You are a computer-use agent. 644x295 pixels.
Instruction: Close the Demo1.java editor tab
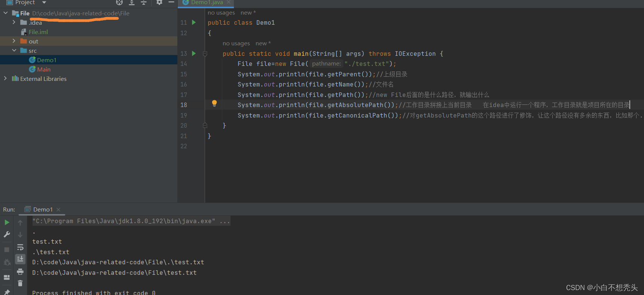[x=229, y=2]
